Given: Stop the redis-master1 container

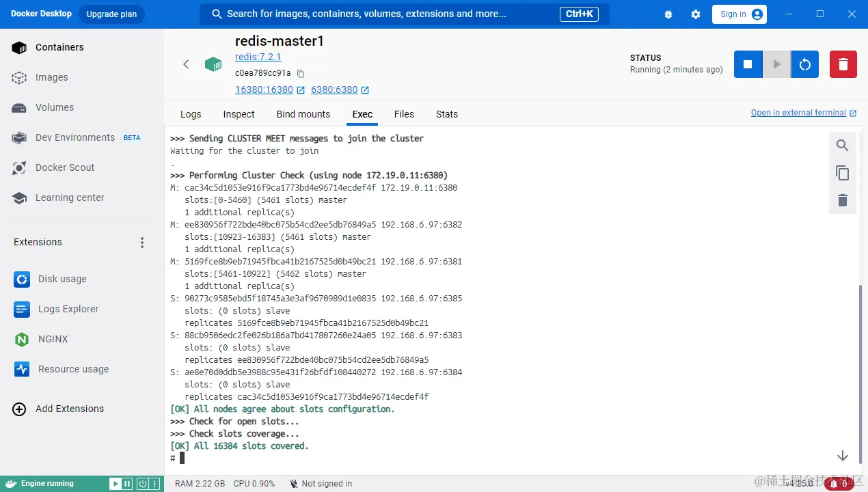Looking at the screenshot, I should 748,64.
